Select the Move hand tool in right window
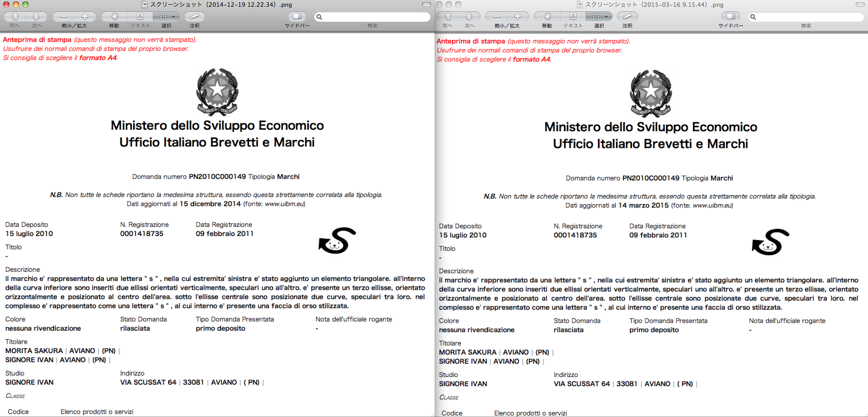Screen dimensions: 868x417 coord(547,16)
